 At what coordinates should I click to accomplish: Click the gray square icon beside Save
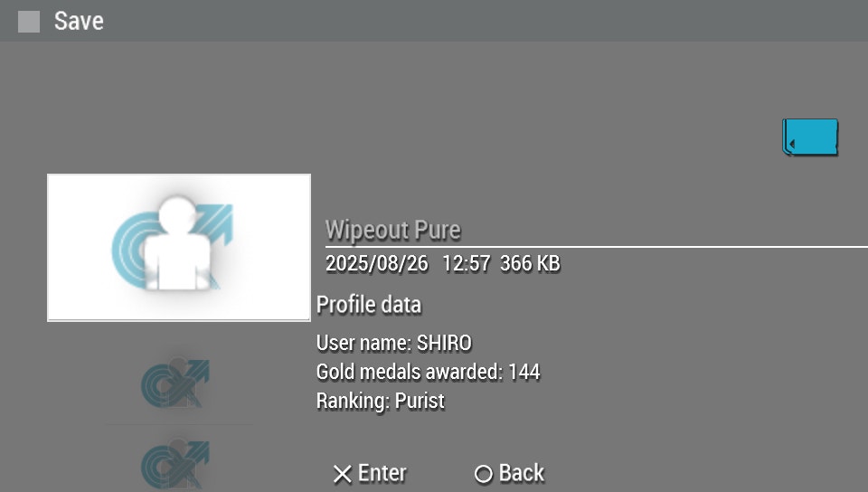click(29, 22)
